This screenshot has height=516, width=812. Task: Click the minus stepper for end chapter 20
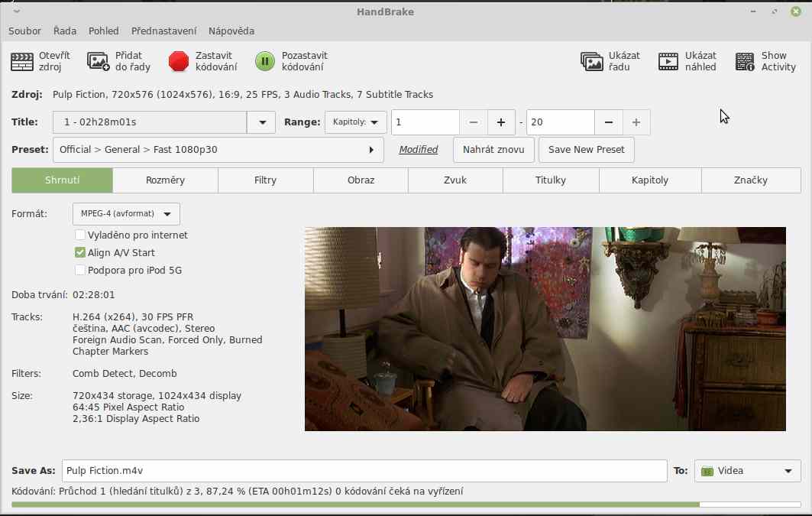pos(608,122)
